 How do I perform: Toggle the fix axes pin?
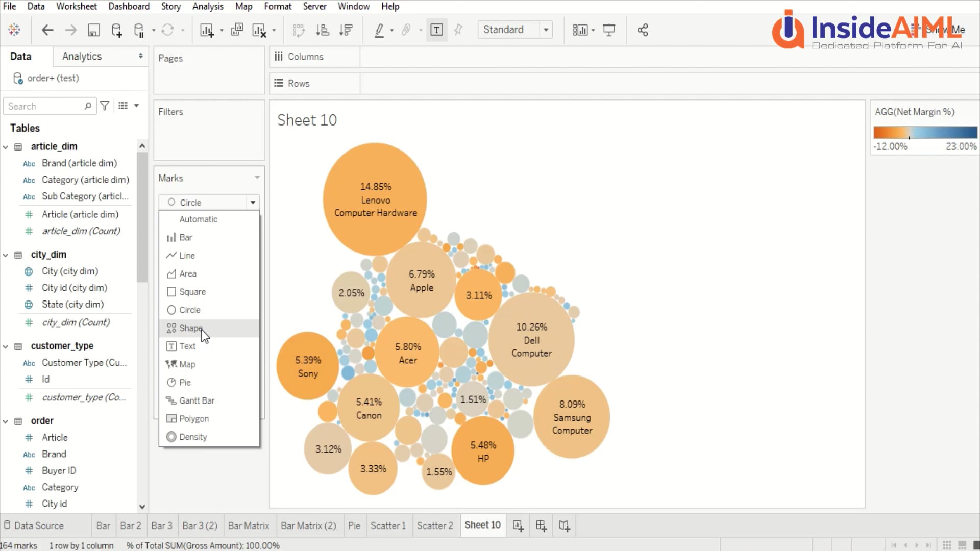458,30
